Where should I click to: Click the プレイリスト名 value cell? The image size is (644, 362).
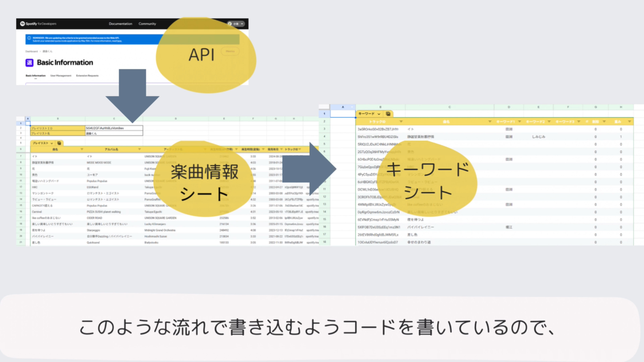pos(114,133)
